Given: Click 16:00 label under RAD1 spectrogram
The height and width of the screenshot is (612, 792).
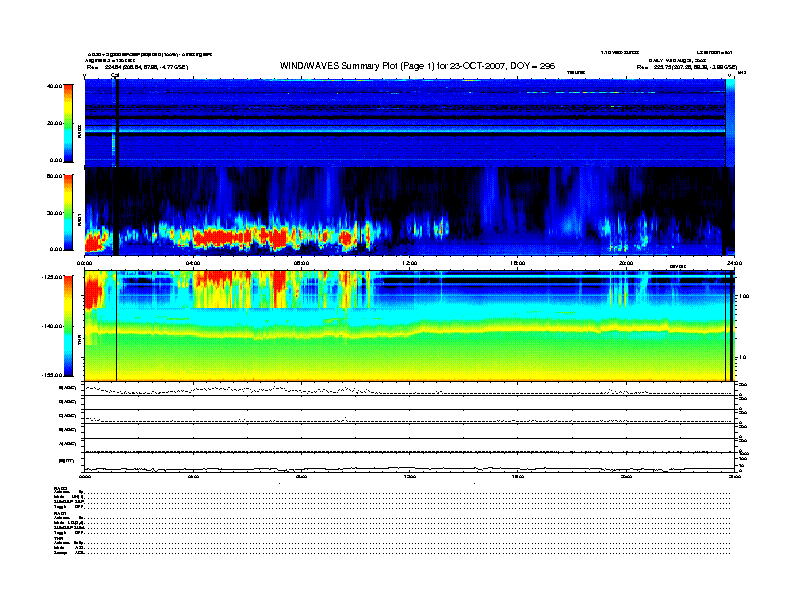Looking at the screenshot, I should pos(518,263).
